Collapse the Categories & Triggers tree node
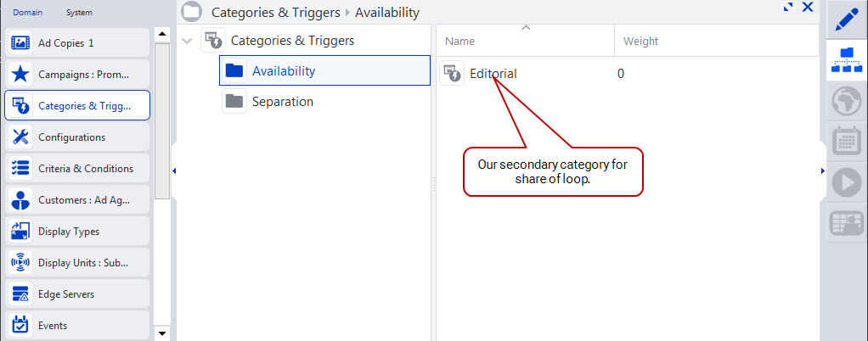Screen dimensions: 868x341 [x=188, y=41]
